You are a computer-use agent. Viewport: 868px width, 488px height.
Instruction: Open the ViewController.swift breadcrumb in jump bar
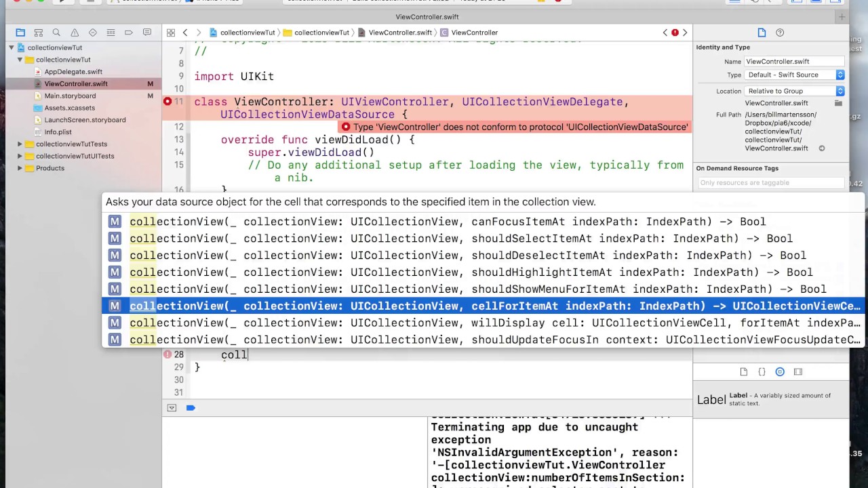click(x=395, y=33)
